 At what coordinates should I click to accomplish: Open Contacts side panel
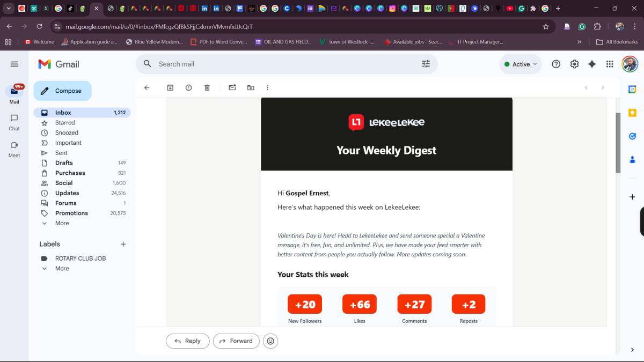632,160
